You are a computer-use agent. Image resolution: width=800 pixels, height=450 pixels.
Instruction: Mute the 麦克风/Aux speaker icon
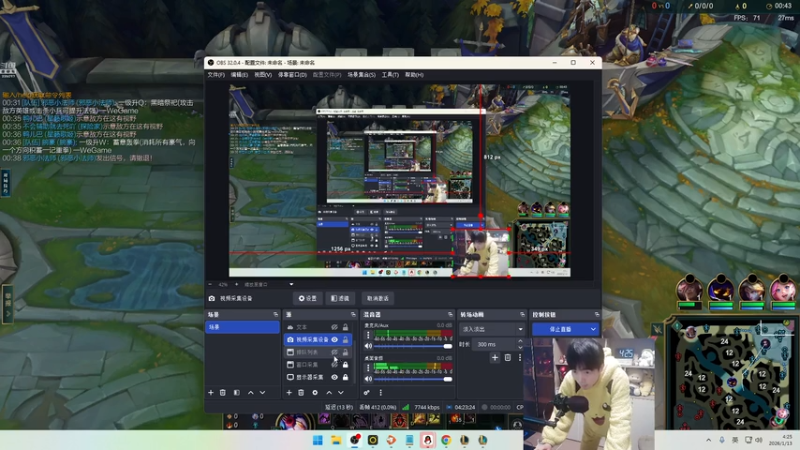click(x=368, y=346)
